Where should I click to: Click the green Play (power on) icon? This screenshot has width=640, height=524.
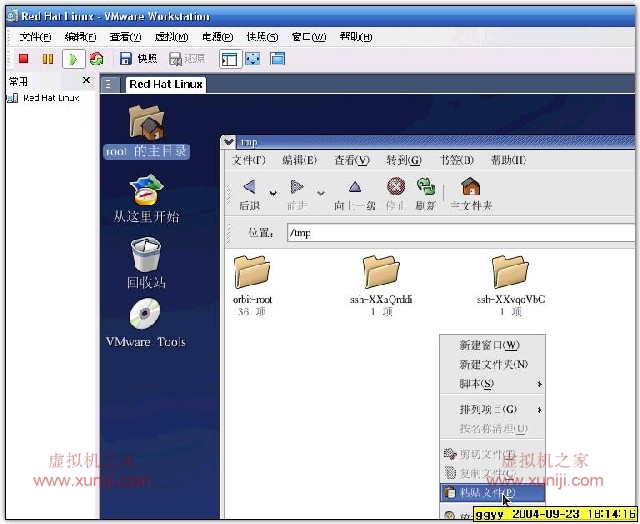(73, 59)
